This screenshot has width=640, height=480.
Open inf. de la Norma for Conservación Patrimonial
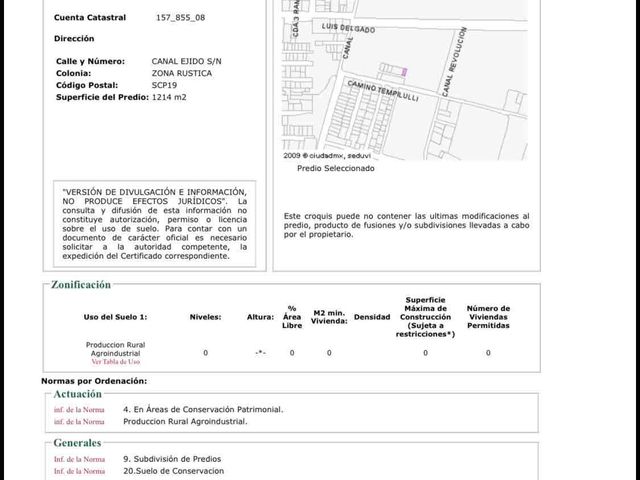point(79,409)
